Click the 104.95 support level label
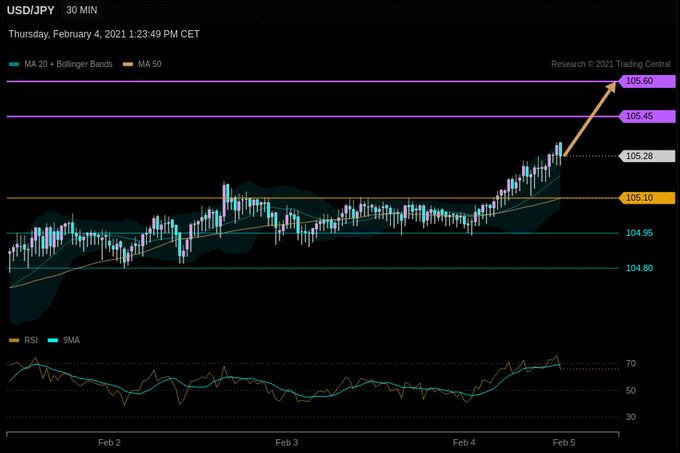Screen dimensions: 680x453 (x=639, y=233)
